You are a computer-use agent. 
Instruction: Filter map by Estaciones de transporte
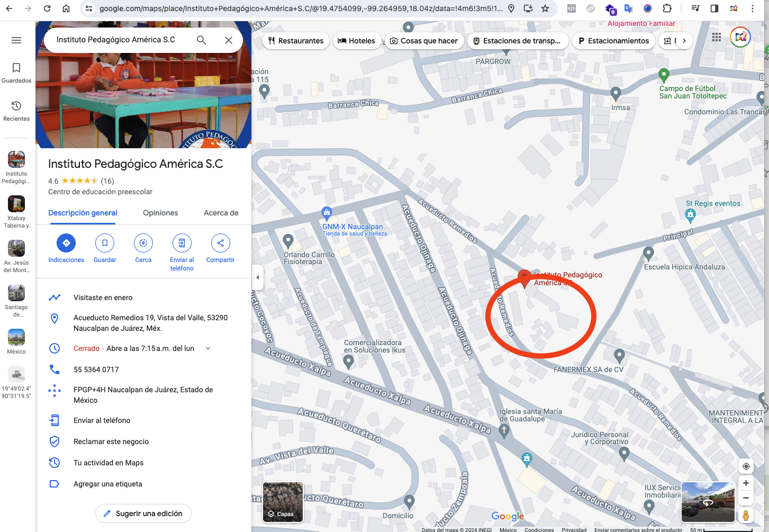pos(518,41)
